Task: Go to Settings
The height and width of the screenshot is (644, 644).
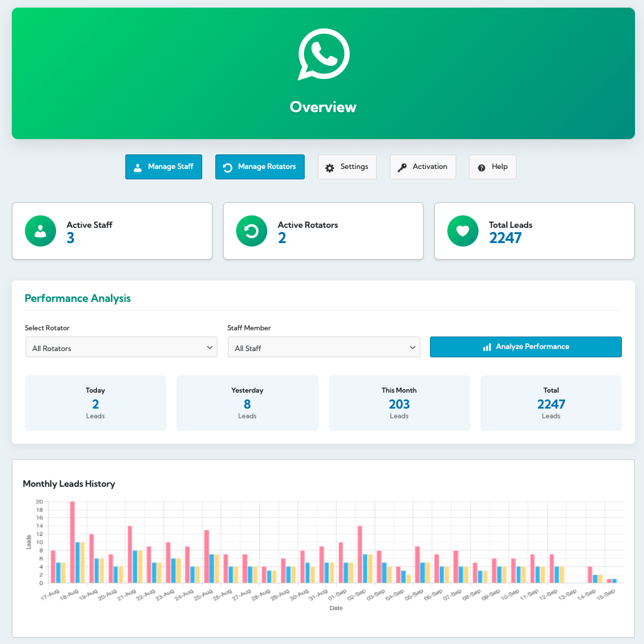Action: pos(347,167)
